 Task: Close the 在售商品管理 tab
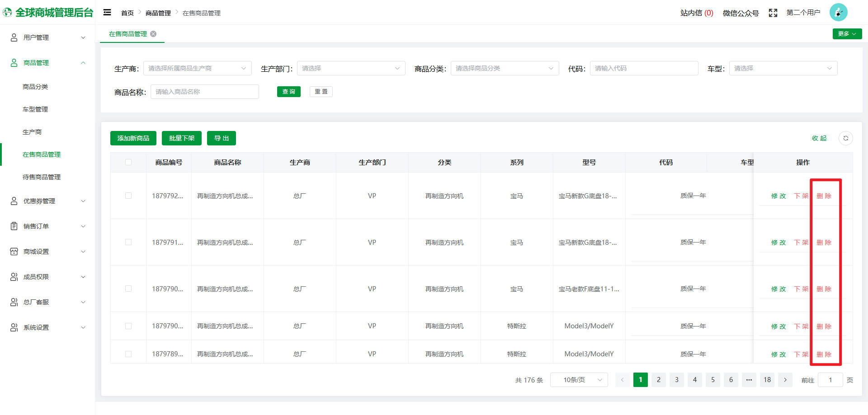[x=154, y=34]
